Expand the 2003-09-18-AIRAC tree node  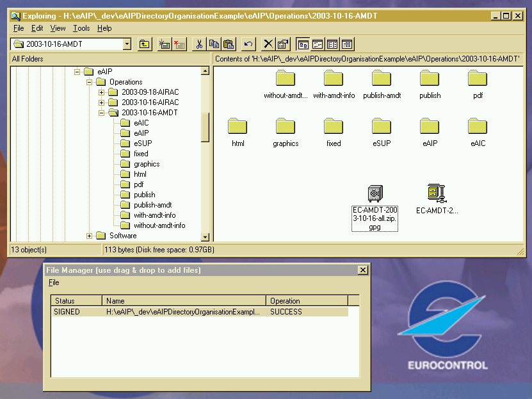101,92
